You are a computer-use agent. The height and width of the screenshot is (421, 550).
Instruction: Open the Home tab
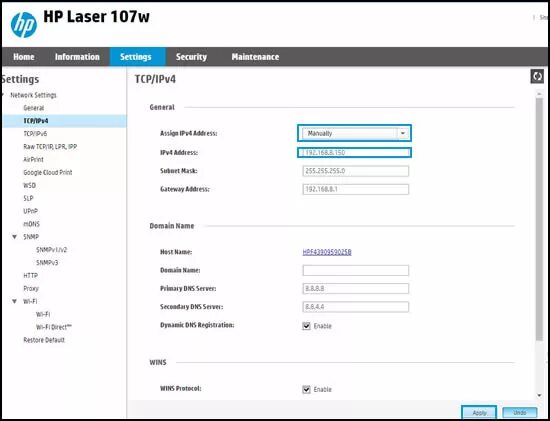point(24,57)
